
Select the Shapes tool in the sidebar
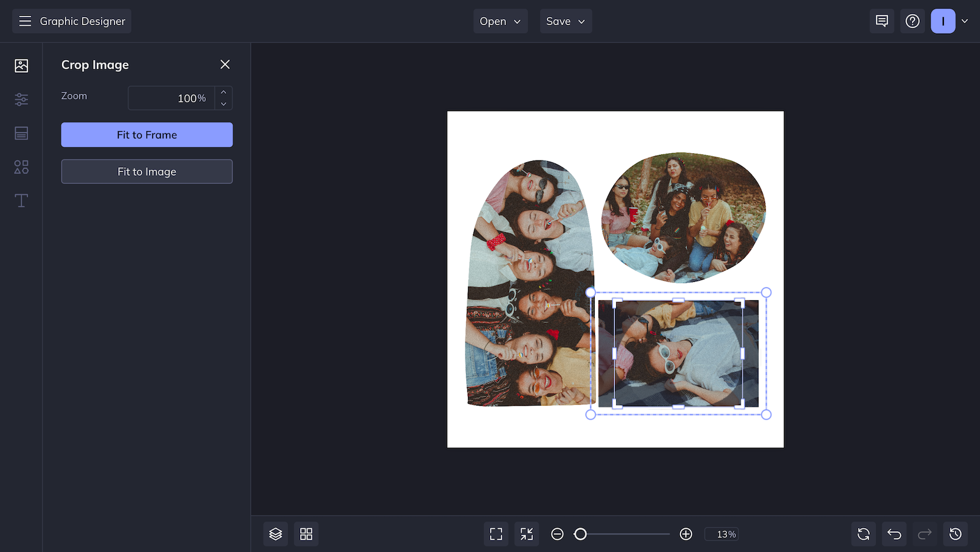click(21, 167)
